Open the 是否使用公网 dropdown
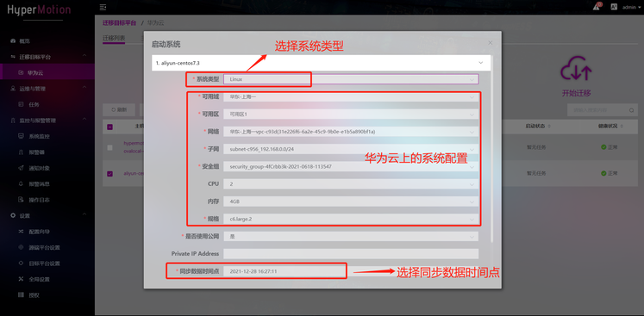 coord(351,237)
